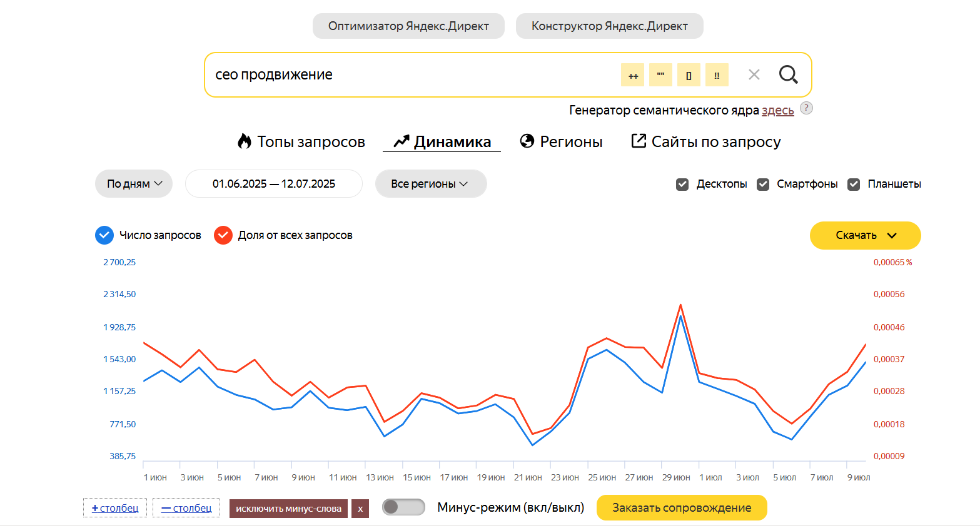
Task: Uncheck the Десктопы checkbox
Action: [682, 184]
